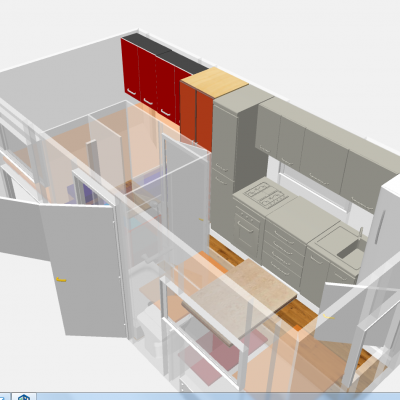This screenshot has height=400, width=400.
Task: Click the yellow handle on left open door
Action: click(x=60, y=280)
